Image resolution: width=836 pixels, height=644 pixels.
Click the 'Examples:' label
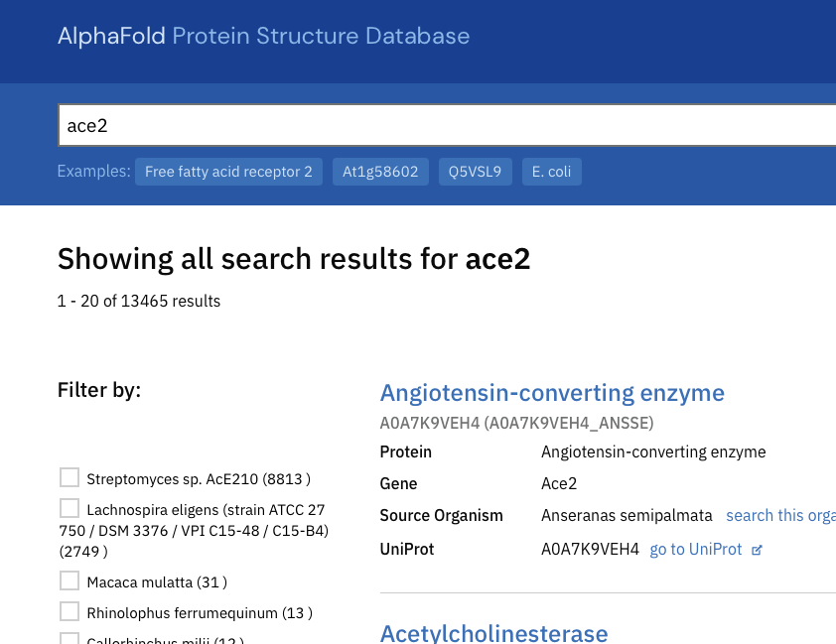click(94, 171)
